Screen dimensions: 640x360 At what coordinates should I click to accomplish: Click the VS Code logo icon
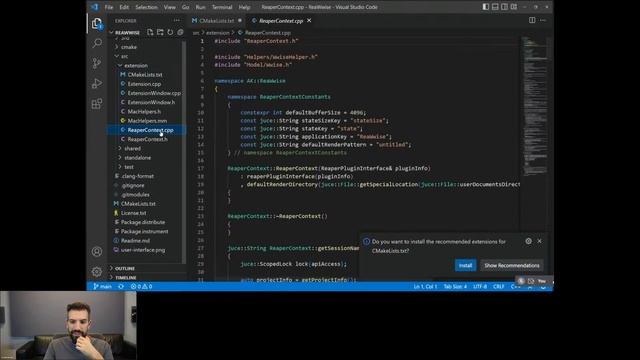[95, 7]
